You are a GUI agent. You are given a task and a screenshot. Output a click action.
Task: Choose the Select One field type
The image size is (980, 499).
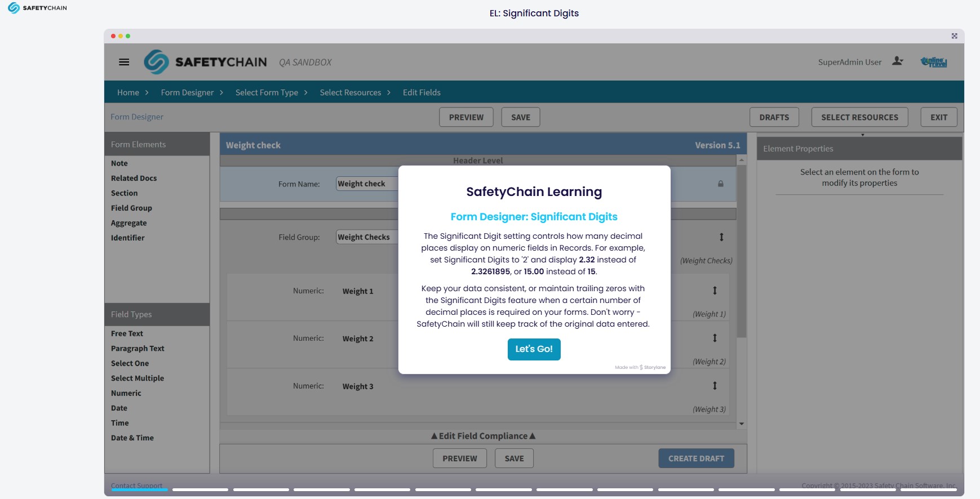(x=130, y=363)
